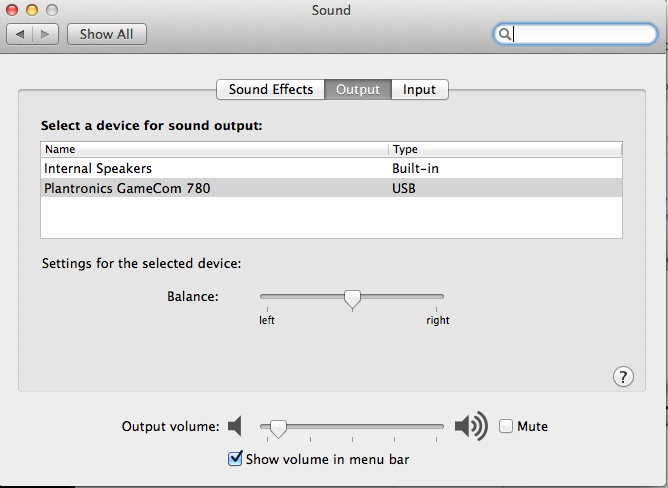Viewport: 668px width, 488px height.
Task: Click the low volume speaker icon
Action: [235, 426]
